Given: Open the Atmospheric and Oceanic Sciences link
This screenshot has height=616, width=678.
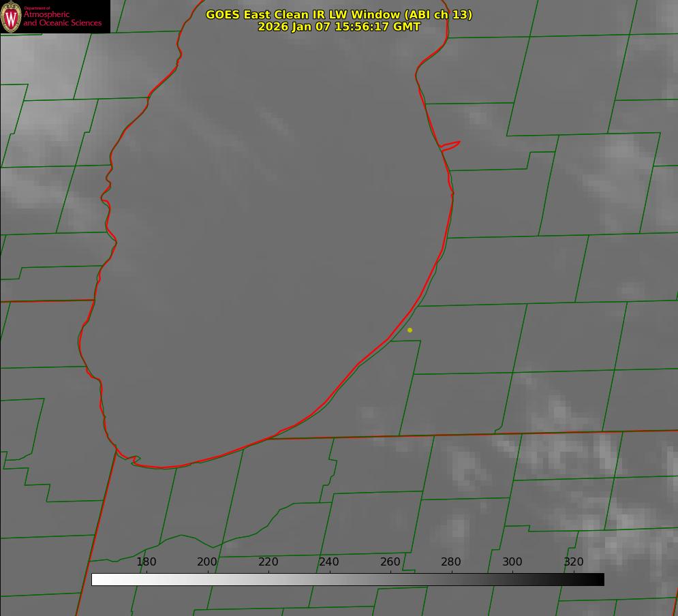Looking at the screenshot, I should (62, 18).
